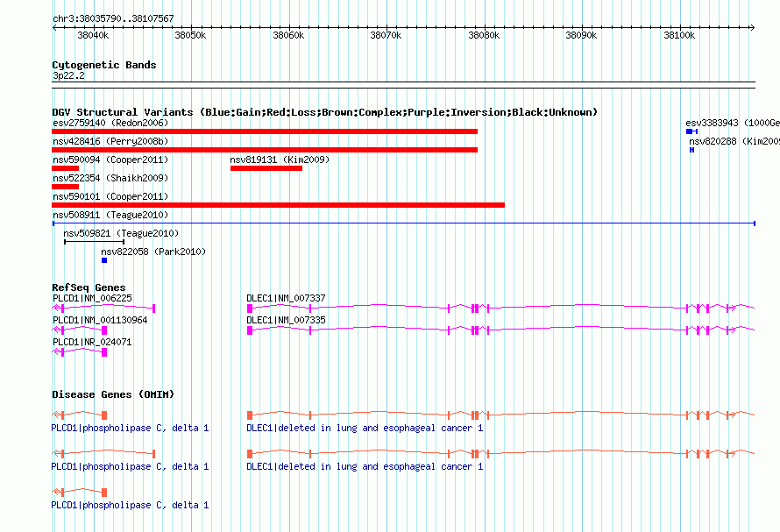Open variant nsv508911 (Teague2010) label
Screen dimensions: 780x532
[110, 215]
